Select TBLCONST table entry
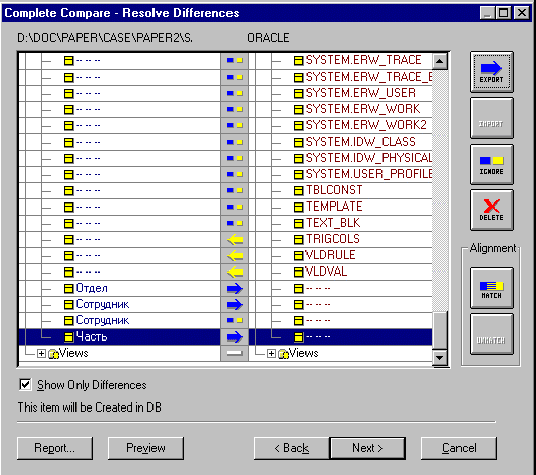The height and width of the screenshot is (475, 536). pyautogui.click(x=334, y=190)
